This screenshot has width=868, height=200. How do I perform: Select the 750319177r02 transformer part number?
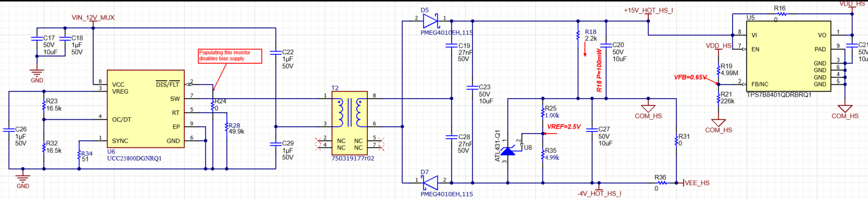pyautogui.click(x=353, y=159)
